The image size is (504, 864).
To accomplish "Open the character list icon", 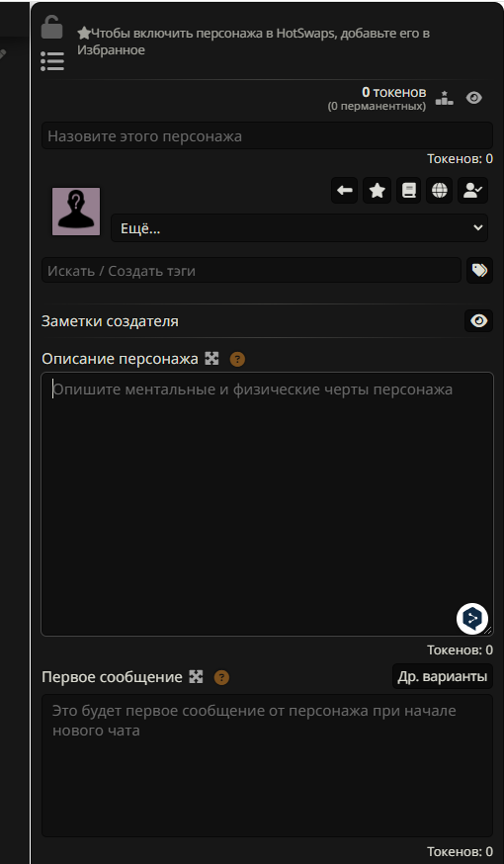I will point(52,61).
